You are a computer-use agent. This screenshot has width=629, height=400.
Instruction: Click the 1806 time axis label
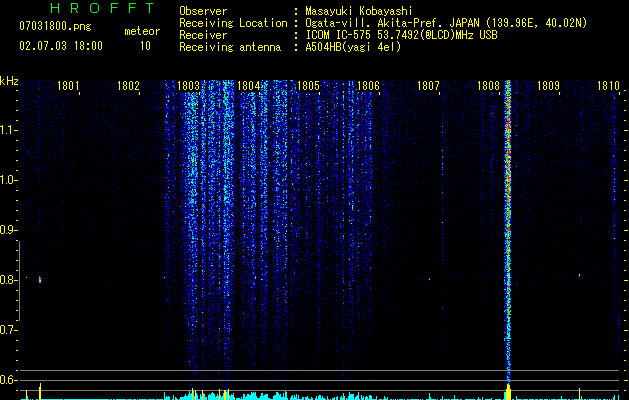[x=368, y=86]
